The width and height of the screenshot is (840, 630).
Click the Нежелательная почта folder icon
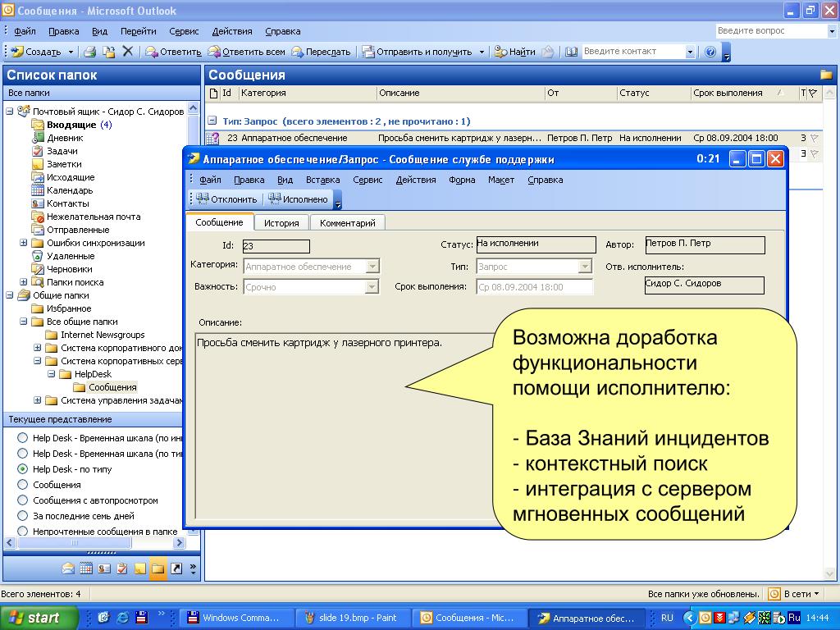pos(38,217)
